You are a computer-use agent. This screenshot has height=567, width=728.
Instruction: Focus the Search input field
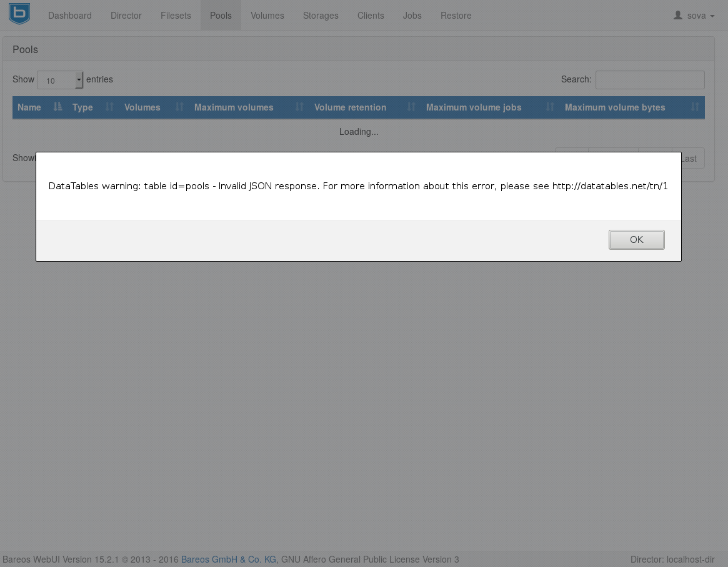point(650,80)
